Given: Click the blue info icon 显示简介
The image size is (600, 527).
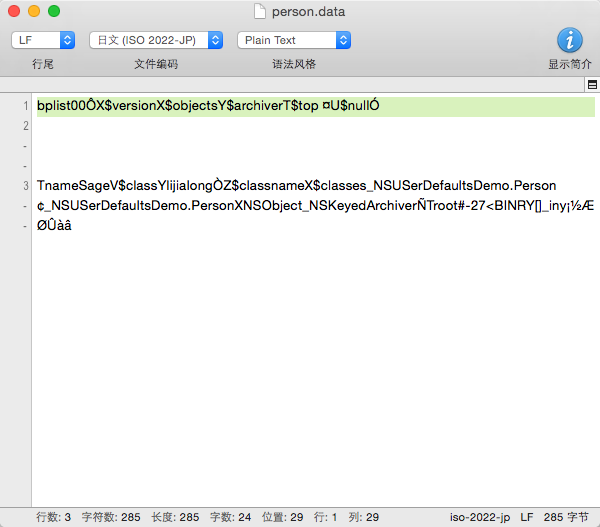Looking at the screenshot, I should [570, 40].
